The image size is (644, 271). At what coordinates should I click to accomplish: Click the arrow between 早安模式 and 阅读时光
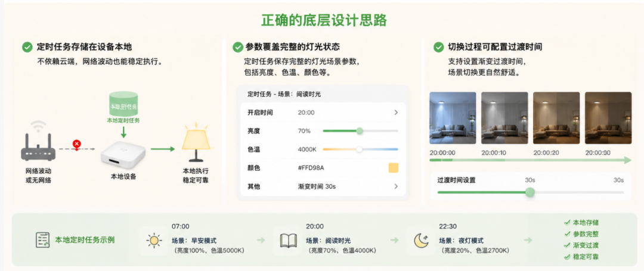tap(261, 240)
